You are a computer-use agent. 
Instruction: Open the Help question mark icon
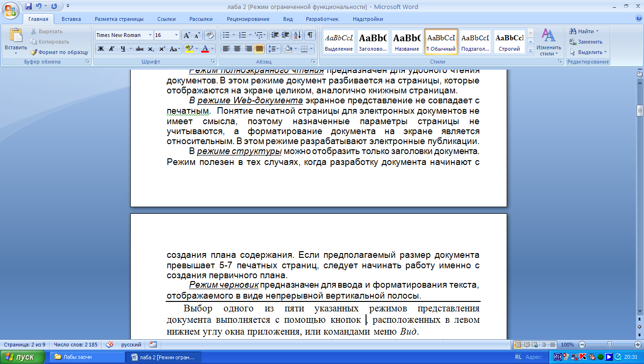click(x=639, y=19)
